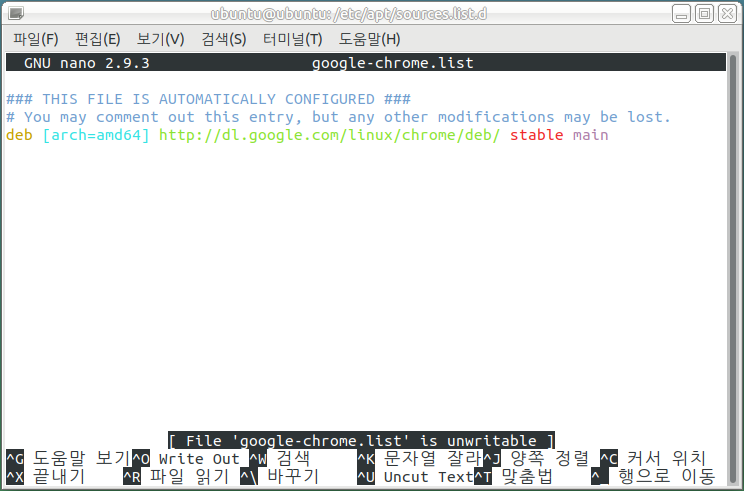Click the red 'stable' keyword
This screenshot has height=491, width=744.
pos(537,135)
